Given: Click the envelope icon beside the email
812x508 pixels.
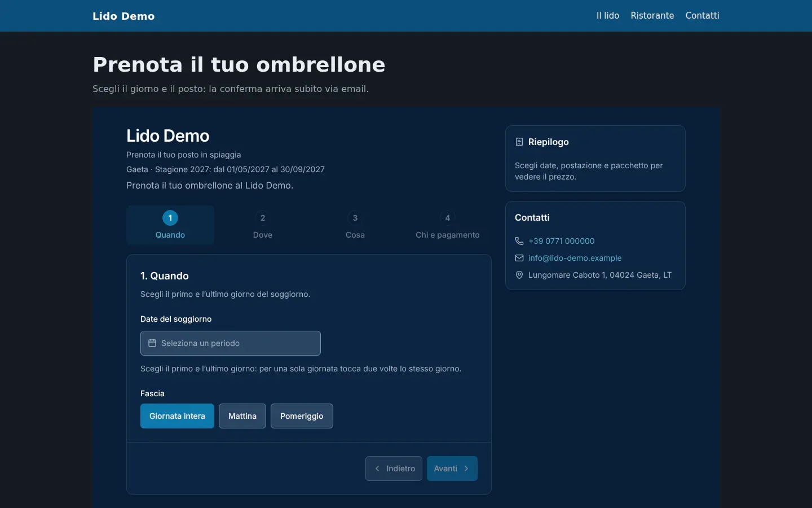Looking at the screenshot, I should 519,258.
